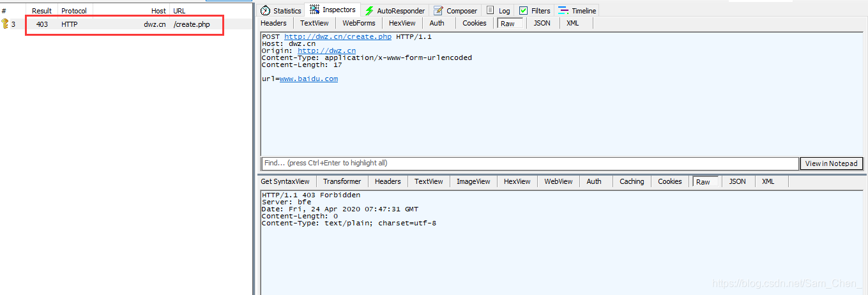Sort sessions by # column header
This screenshot has width=868, height=295.
tap(4, 11)
